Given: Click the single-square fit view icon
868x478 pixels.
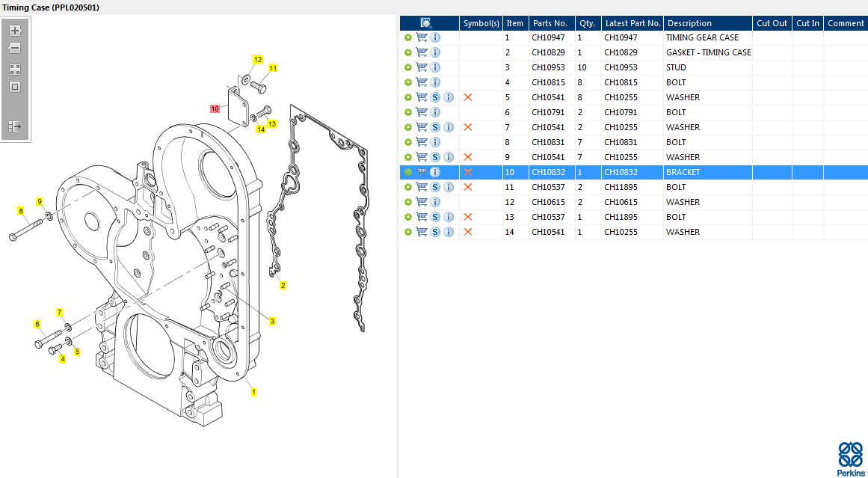Looking at the screenshot, I should pos(15,87).
